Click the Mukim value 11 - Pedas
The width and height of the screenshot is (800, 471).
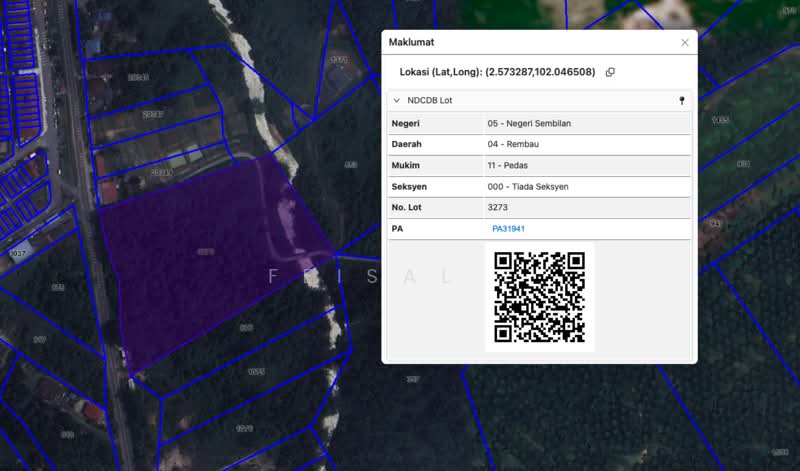[x=508, y=165]
